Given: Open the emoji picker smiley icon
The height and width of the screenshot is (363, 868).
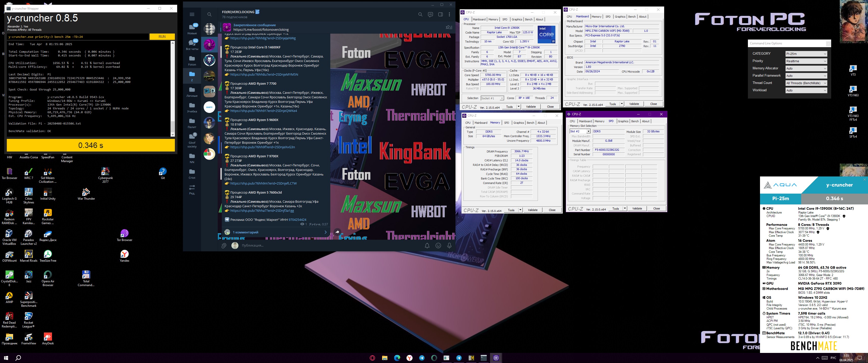Looking at the screenshot, I should pyautogui.click(x=438, y=246).
